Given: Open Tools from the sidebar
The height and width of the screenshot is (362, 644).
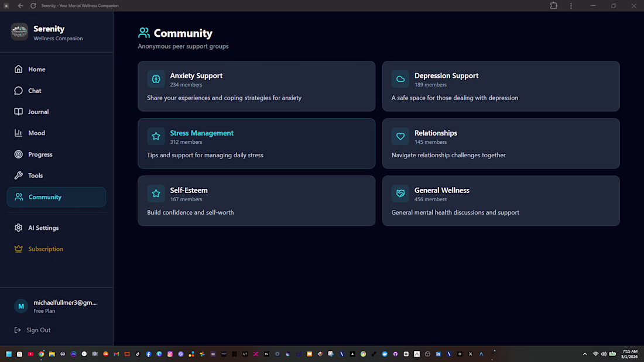Looking at the screenshot, I should (56, 175).
